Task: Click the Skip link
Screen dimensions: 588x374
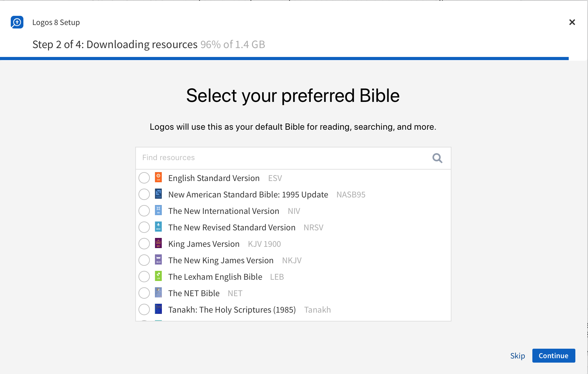Action: coord(518,356)
